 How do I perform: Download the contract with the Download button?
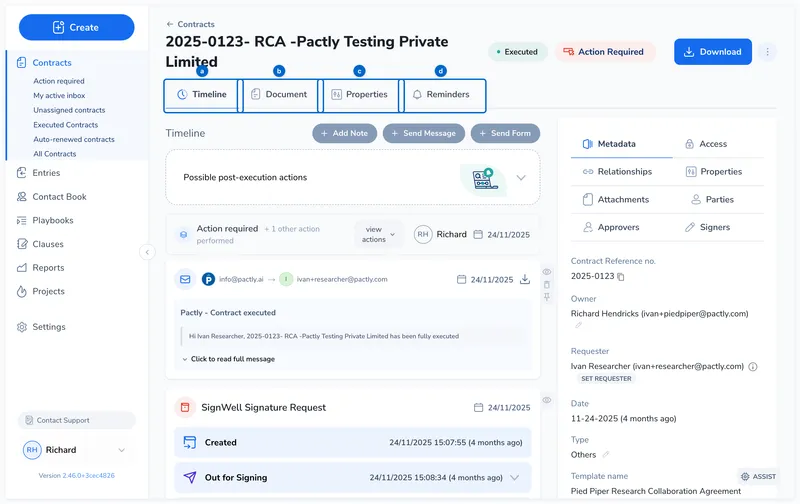(x=713, y=52)
